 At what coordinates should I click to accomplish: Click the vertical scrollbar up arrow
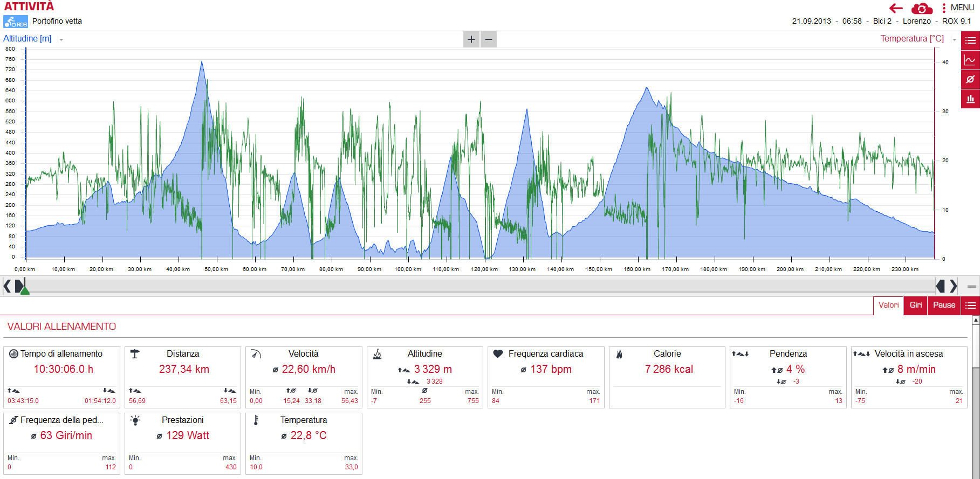[x=976, y=320]
